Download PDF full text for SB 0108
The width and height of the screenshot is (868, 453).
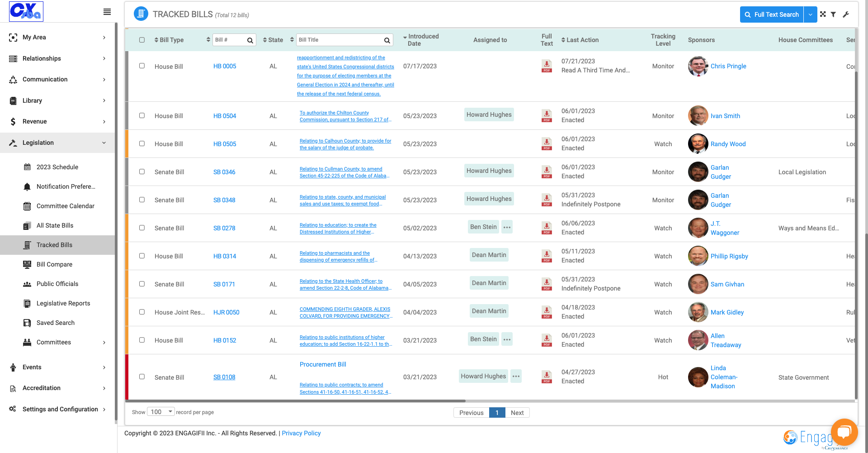click(547, 377)
